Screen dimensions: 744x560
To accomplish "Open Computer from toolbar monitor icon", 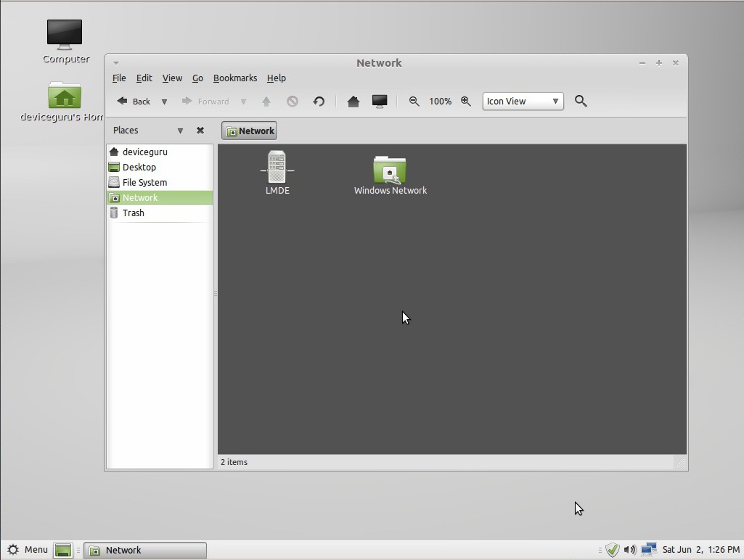I will [380, 102].
